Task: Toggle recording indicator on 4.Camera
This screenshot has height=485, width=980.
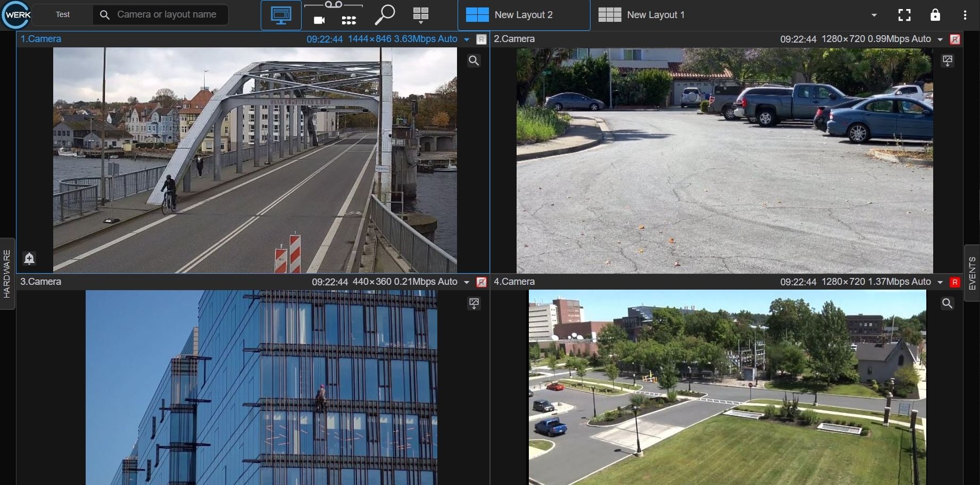Action: [955, 282]
